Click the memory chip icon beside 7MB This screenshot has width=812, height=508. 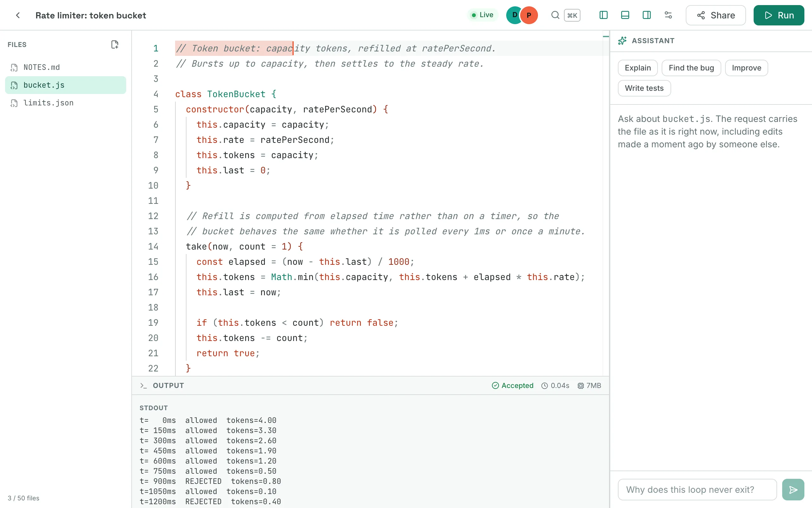pos(581,386)
